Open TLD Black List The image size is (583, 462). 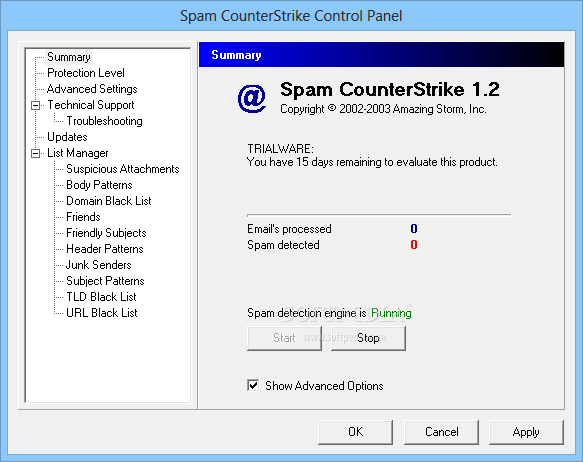101,297
